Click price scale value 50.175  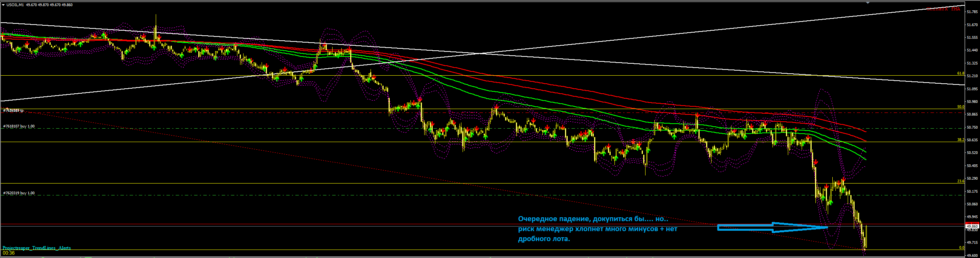(972, 192)
